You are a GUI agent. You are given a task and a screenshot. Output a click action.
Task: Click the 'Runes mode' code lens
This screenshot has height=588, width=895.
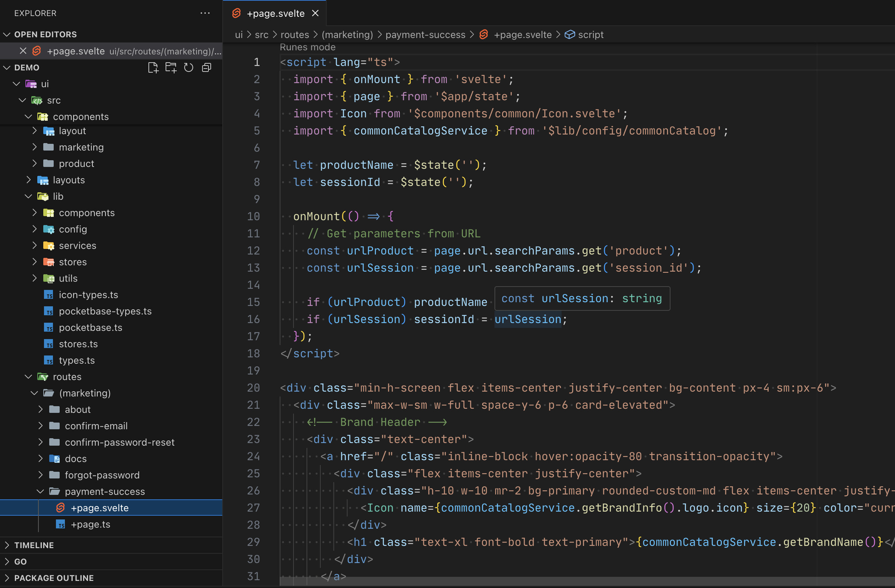(307, 47)
